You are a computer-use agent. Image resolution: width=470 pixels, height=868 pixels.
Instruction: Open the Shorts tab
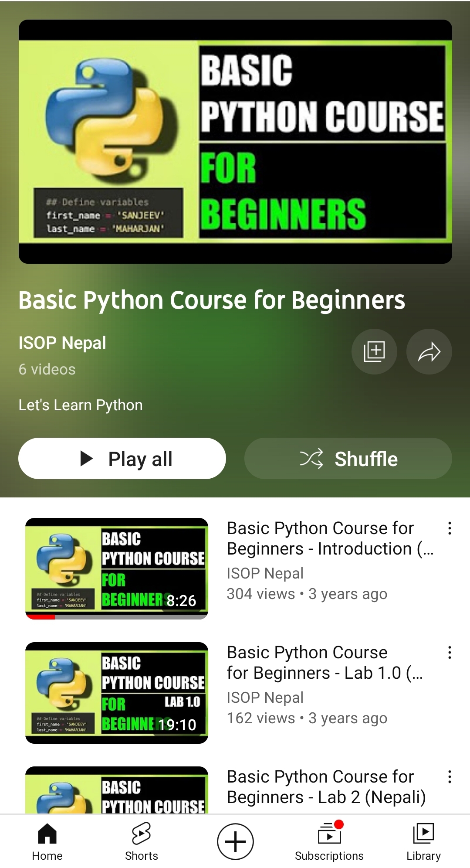(x=141, y=841)
